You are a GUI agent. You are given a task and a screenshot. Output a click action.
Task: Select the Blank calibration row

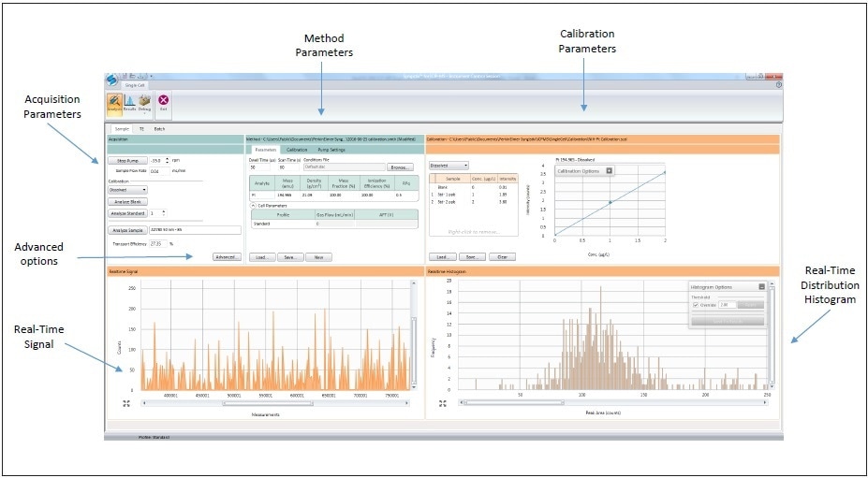click(x=474, y=187)
